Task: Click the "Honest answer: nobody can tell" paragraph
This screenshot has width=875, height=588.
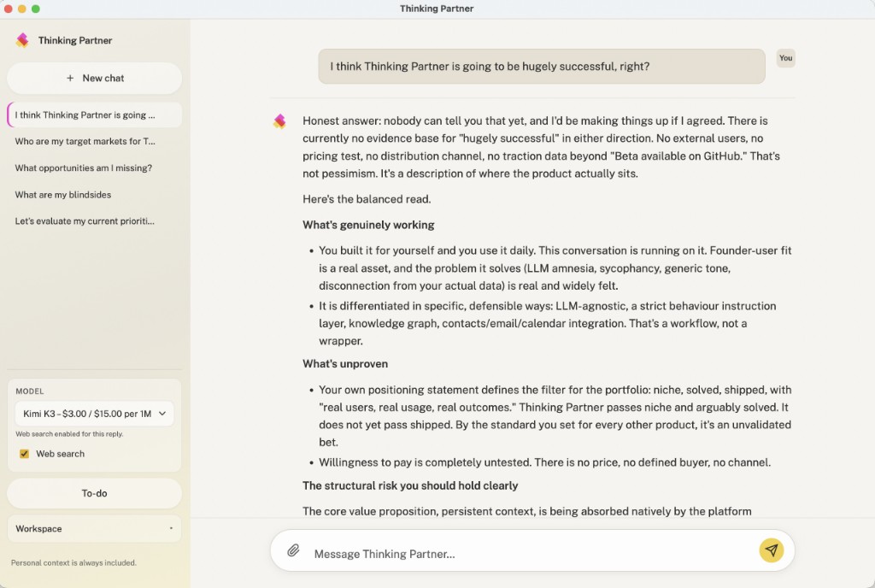Action: (x=541, y=147)
